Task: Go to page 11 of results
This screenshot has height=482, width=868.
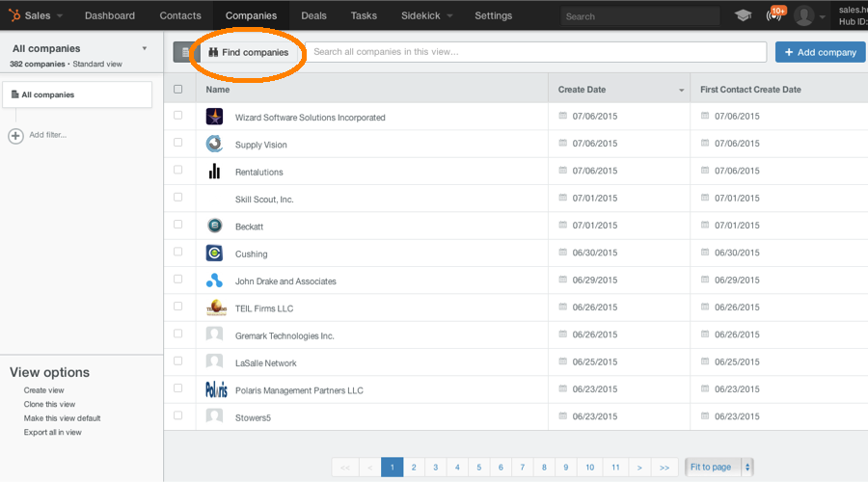Action: click(615, 468)
